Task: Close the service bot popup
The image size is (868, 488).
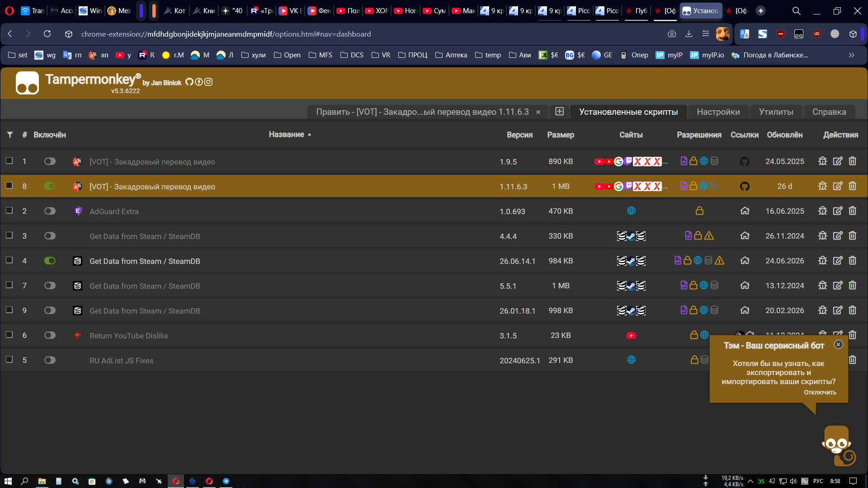Action: click(839, 344)
